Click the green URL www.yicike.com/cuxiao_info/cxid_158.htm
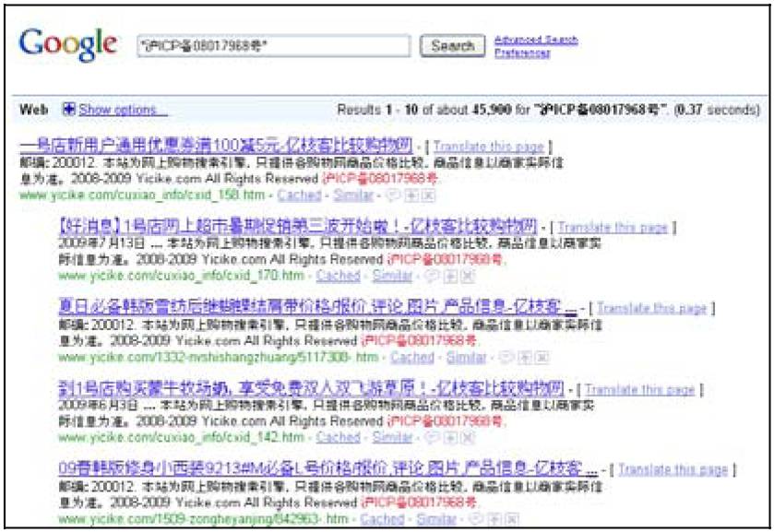This screenshot has height=532, width=774. point(142,195)
